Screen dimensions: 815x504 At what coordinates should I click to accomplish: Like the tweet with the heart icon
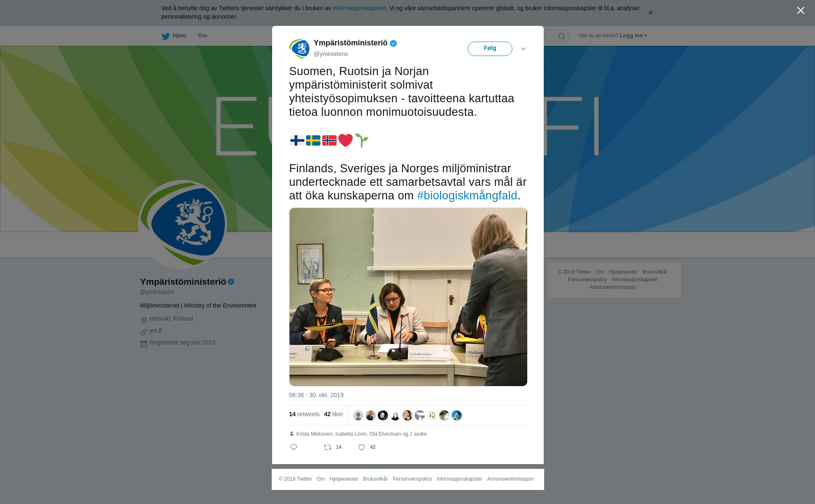point(362,447)
